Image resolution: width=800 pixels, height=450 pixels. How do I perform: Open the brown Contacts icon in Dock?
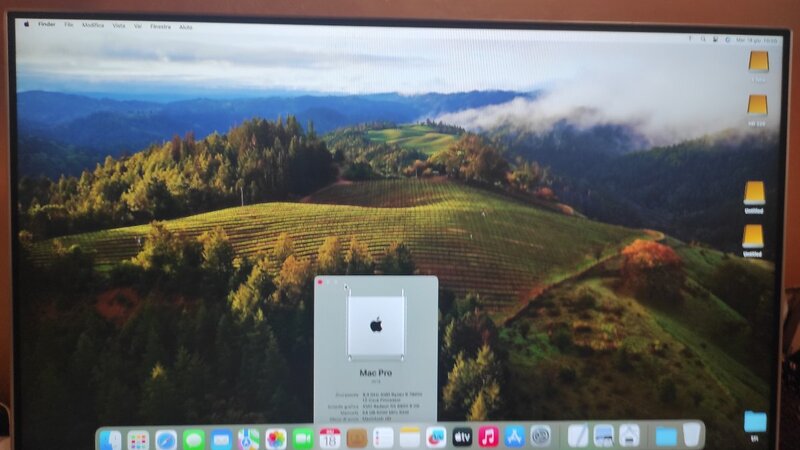(357, 438)
